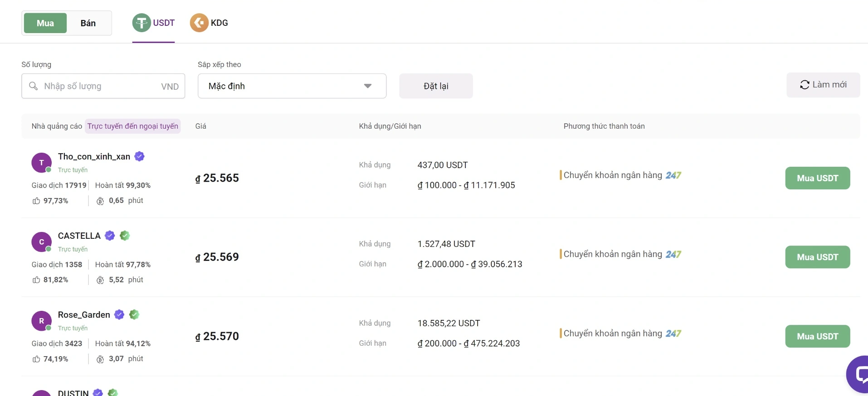Screen dimensions: 868x396
Task: Toggle Trực tuyến đến ngoại tuyến filter
Action: point(133,126)
